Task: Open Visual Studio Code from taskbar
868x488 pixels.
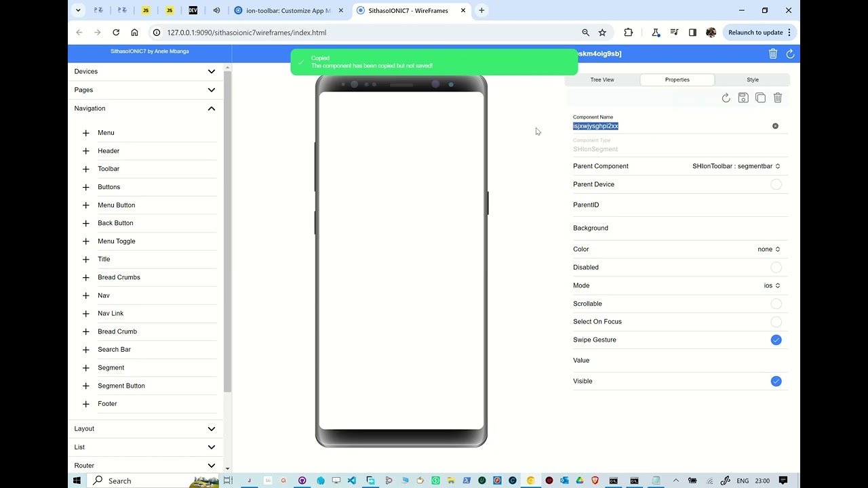Action: click(352, 481)
